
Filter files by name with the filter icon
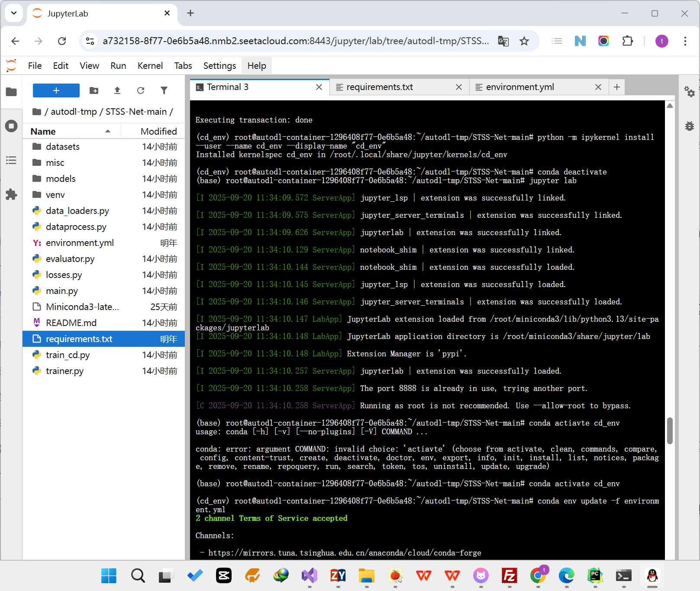(164, 90)
